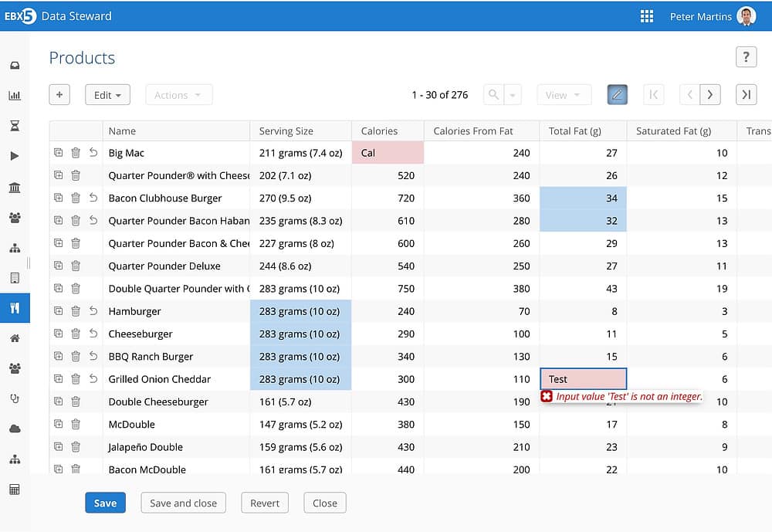Open the document list icon in sidebar
This screenshot has width=772, height=532.
click(15, 278)
